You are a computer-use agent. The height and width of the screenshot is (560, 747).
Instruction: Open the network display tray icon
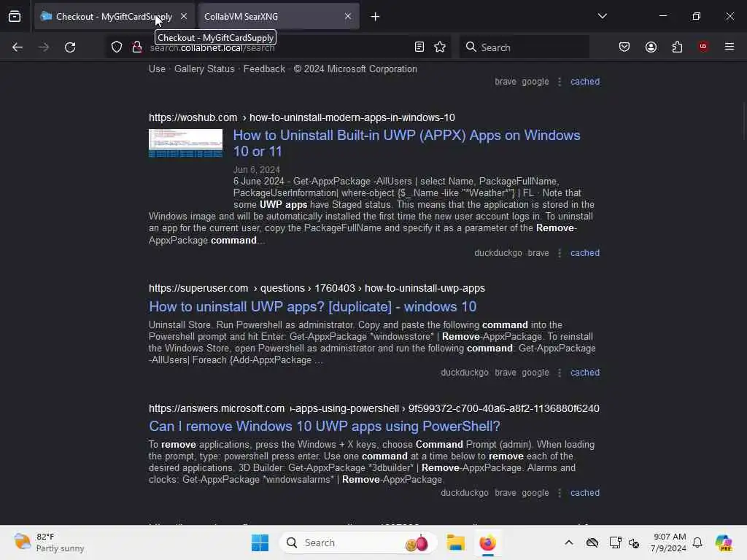coord(615,542)
